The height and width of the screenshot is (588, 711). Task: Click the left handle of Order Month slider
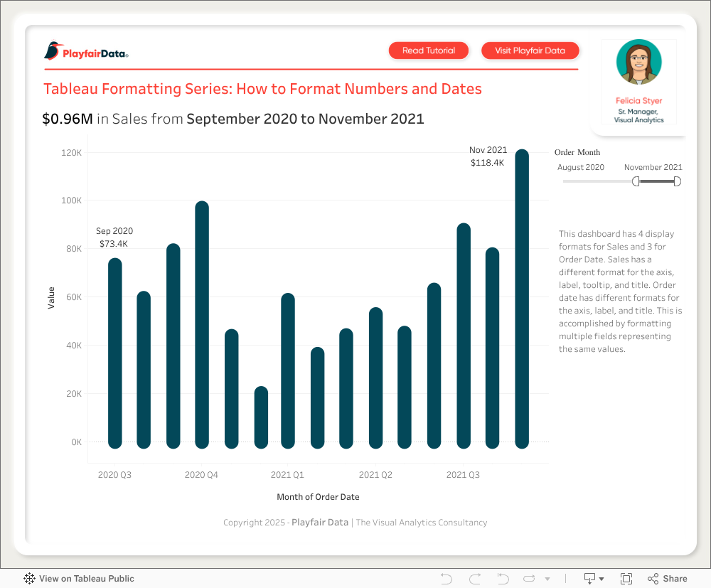click(x=636, y=181)
